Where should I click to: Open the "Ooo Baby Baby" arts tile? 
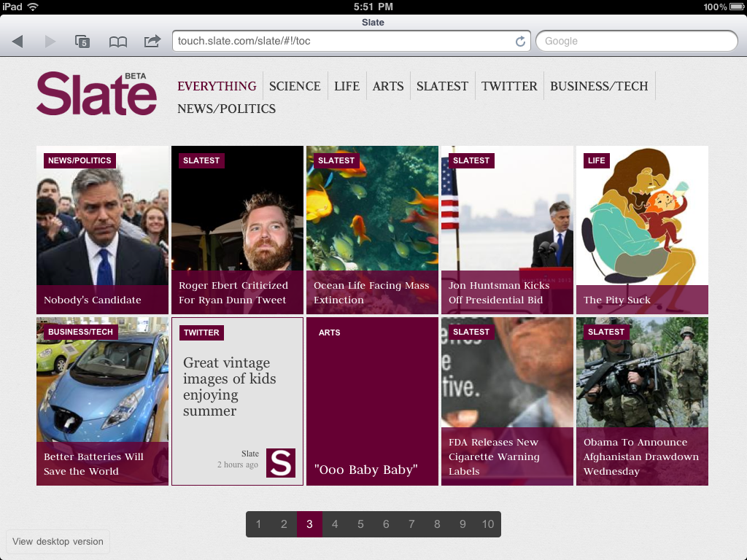[372, 402]
